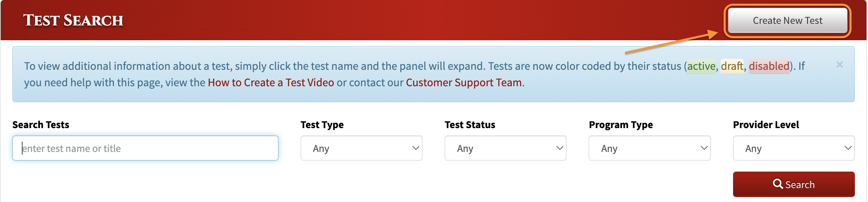Open the Test Type dropdown
The width and height of the screenshot is (868, 202).
(x=362, y=148)
